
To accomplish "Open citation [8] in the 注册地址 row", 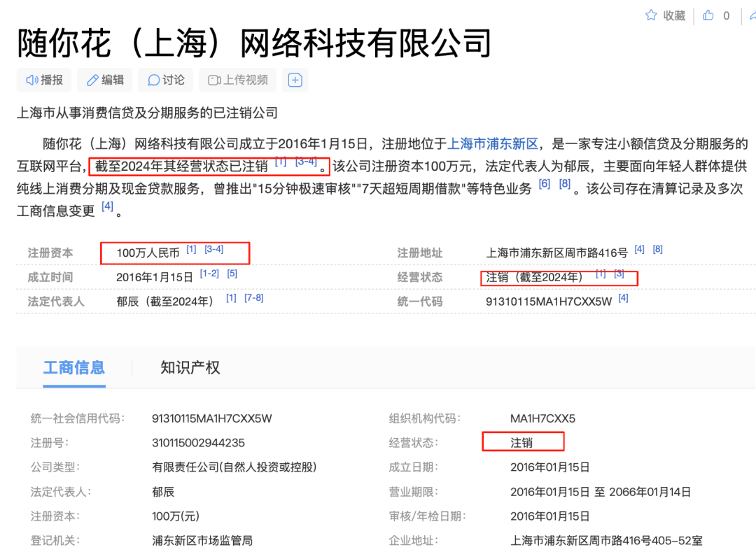I will point(657,250).
